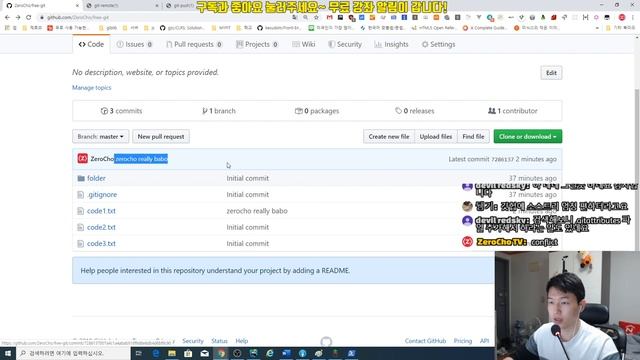Click Create new file button

click(x=389, y=136)
